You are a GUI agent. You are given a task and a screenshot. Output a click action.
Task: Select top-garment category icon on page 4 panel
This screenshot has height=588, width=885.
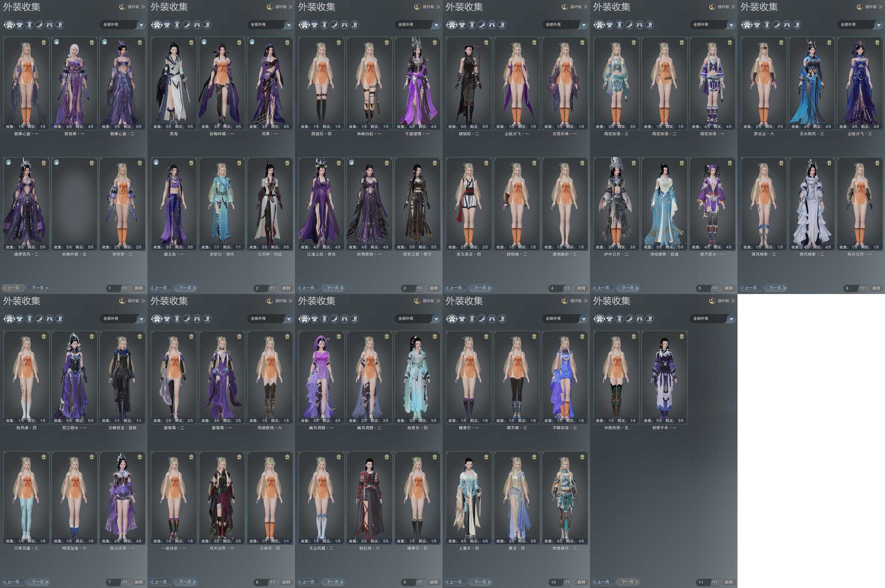coord(462,25)
